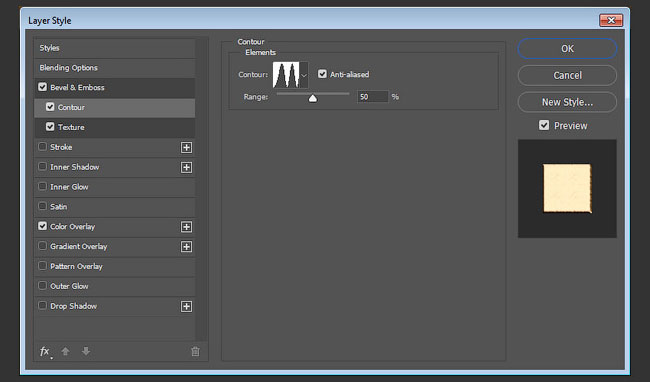The image size is (650, 382).
Task: Enable the Satin checkbox
Action: click(x=42, y=206)
